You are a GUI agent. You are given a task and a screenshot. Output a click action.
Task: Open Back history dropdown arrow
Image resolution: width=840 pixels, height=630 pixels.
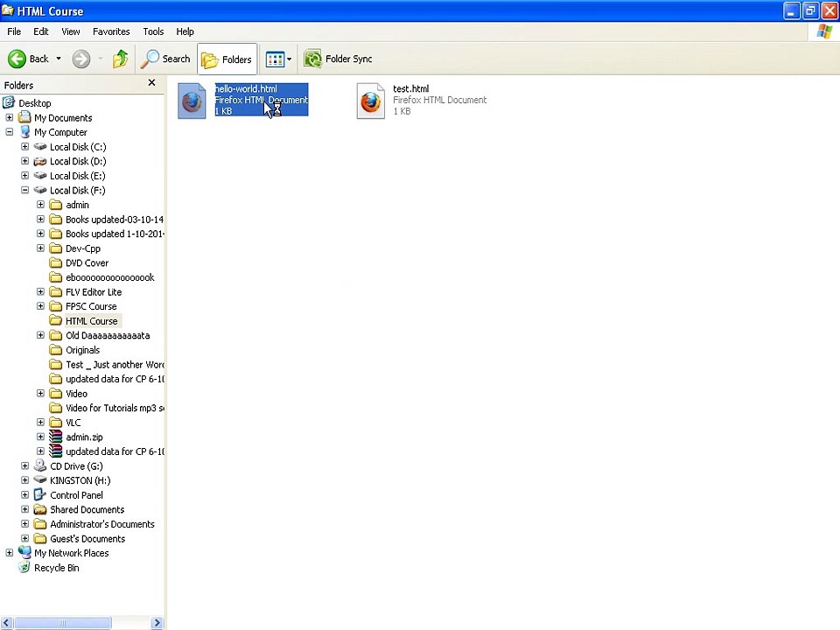[x=59, y=59]
